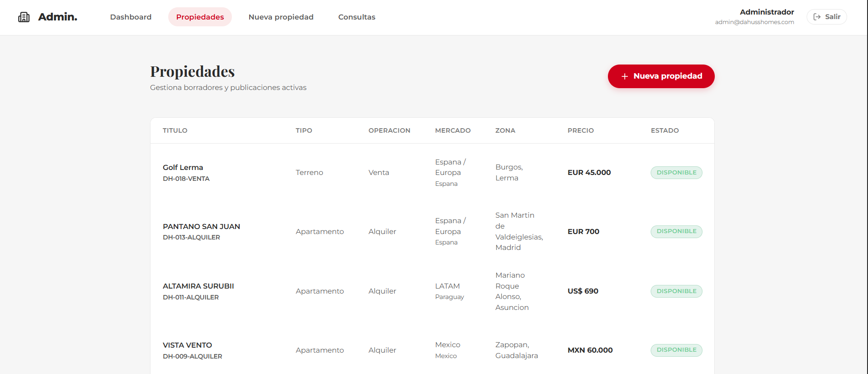Image resolution: width=868 pixels, height=374 pixels.
Task: Click the EUR 45.000 price
Action: [589, 172]
